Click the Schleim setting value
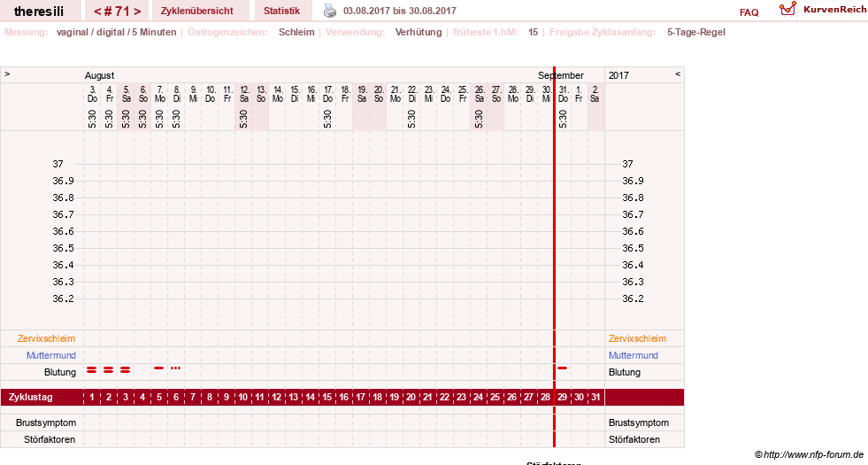The image size is (868, 465). [296, 32]
